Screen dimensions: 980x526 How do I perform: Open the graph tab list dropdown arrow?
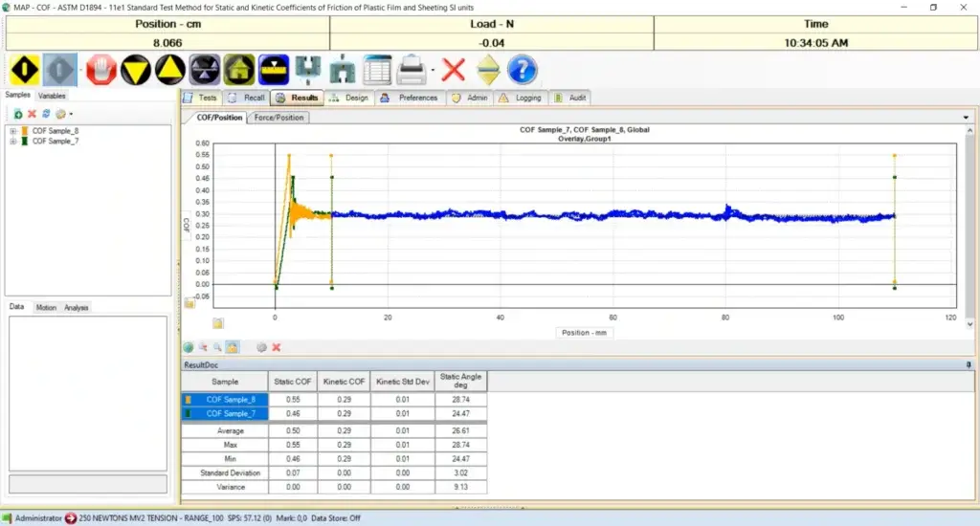[966, 118]
